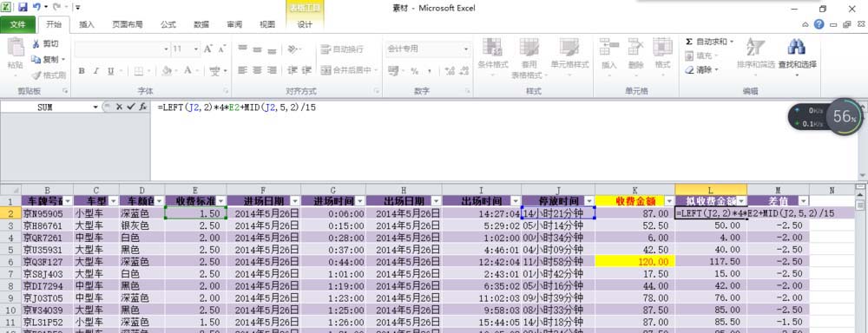Open Format as Table (套用表格格式)

point(529,58)
